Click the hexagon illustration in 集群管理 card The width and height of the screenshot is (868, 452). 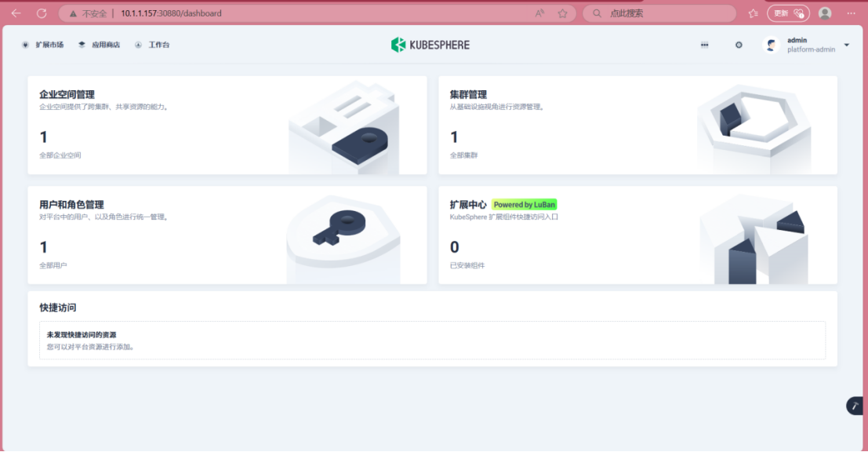point(754,129)
